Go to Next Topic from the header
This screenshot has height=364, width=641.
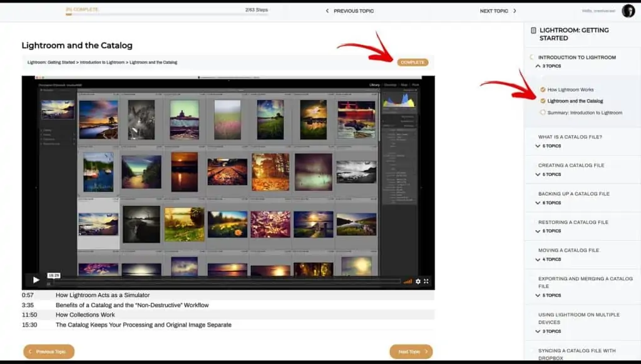(x=494, y=11)
